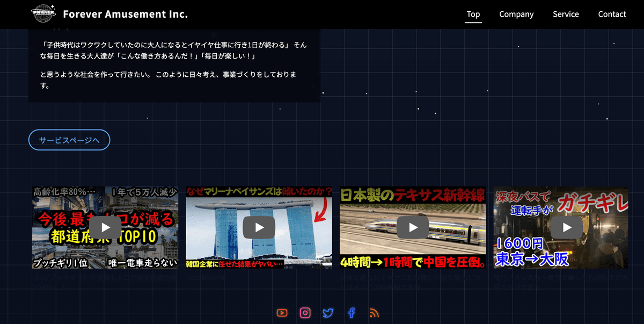644x324 pixels.
Task: Play the マリーナベイサンズ video
Action: 259,227
